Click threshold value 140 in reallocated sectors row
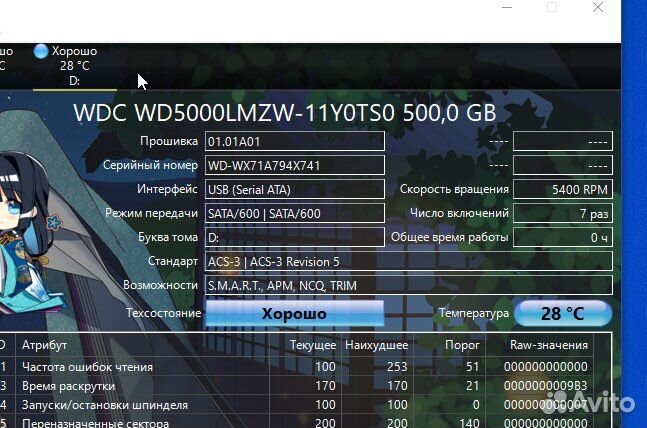Image resolution: width=647 pixels, height=428 pixels. click(x=470, y=423)
